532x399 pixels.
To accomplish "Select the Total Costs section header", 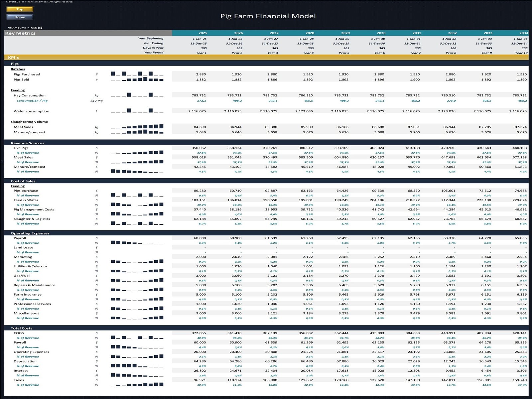I will 21,328.
